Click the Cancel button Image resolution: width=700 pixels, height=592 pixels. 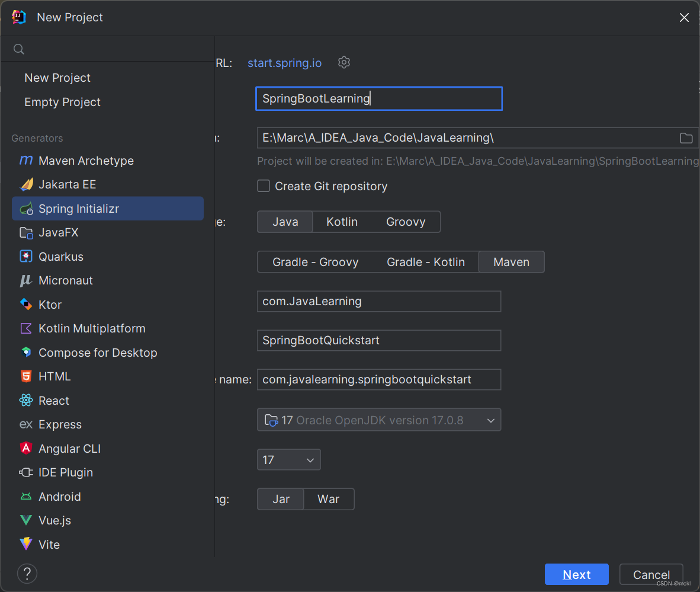[651, 575]
